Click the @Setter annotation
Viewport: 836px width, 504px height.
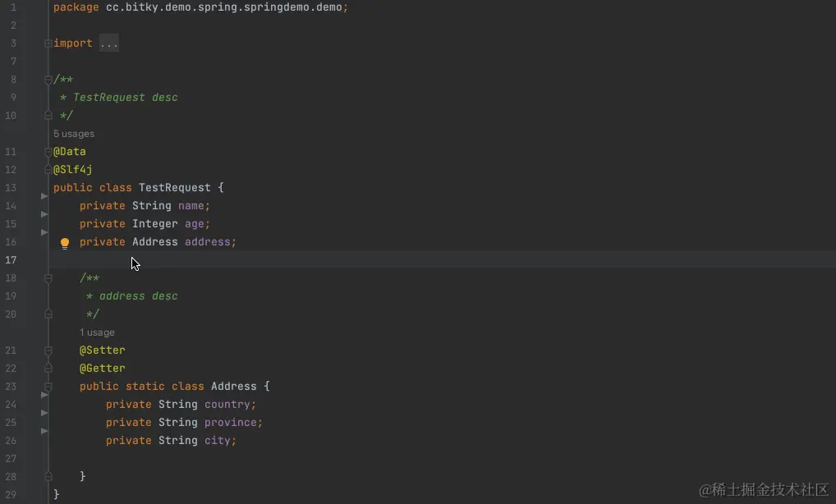coord(103,351)
